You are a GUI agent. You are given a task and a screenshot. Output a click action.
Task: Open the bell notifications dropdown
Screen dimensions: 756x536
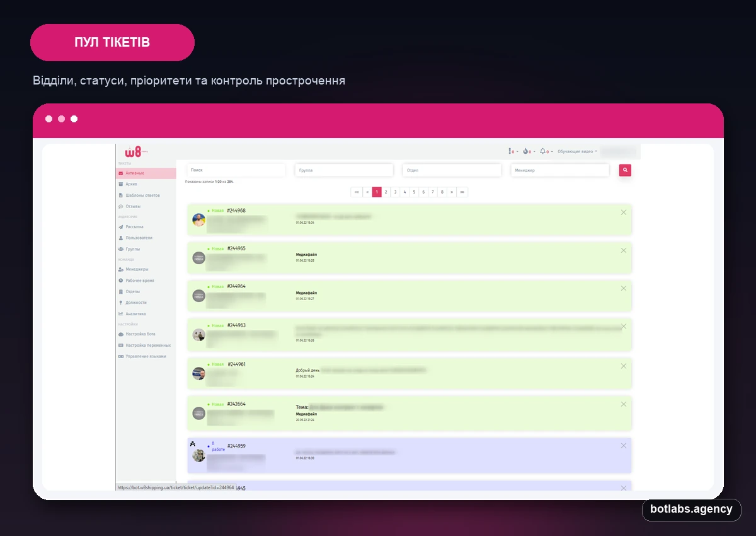click(x=546, y=151)
